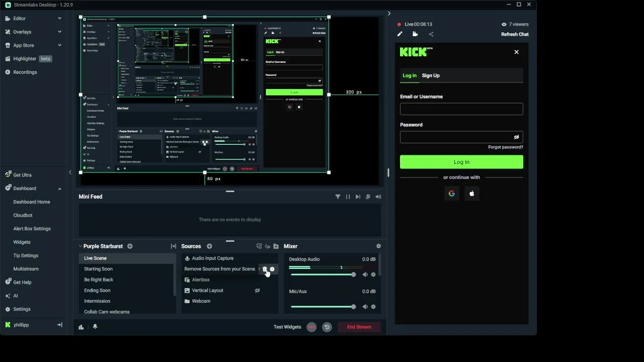The height and width of the screenshot is (362, 644).
Task: Show the hidden Vertical Layout source
Action: (257, 291)
